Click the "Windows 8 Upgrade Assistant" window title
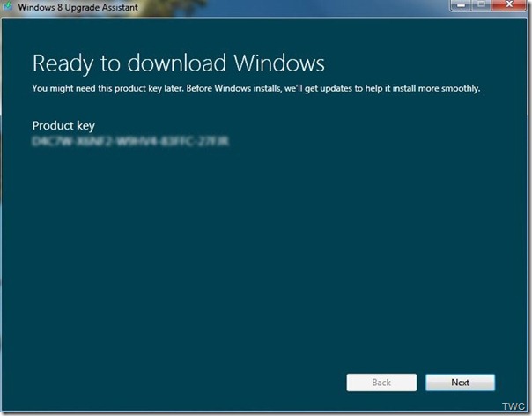Viewport: 532px width, 416px height. pyautogui.click(x=78, y=7)
